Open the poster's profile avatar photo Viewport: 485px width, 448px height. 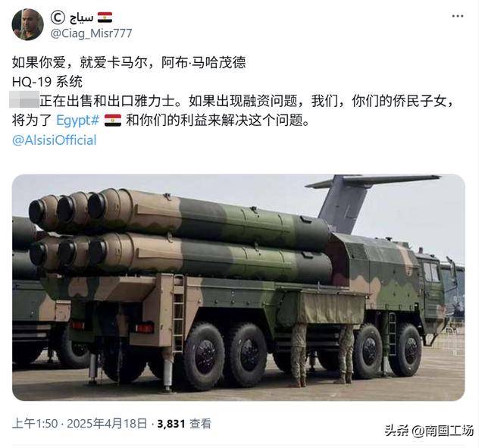click(27, 25)
